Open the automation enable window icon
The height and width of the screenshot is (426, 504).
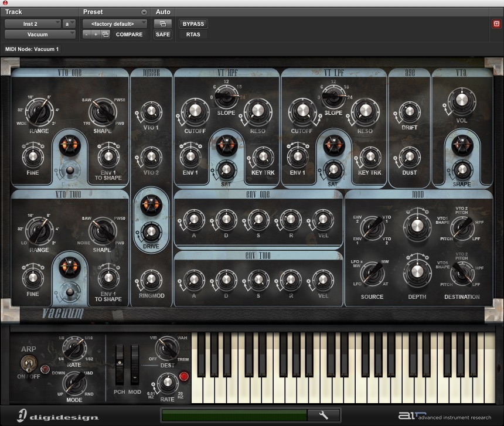pyautogui.click(x=163, y=24)
